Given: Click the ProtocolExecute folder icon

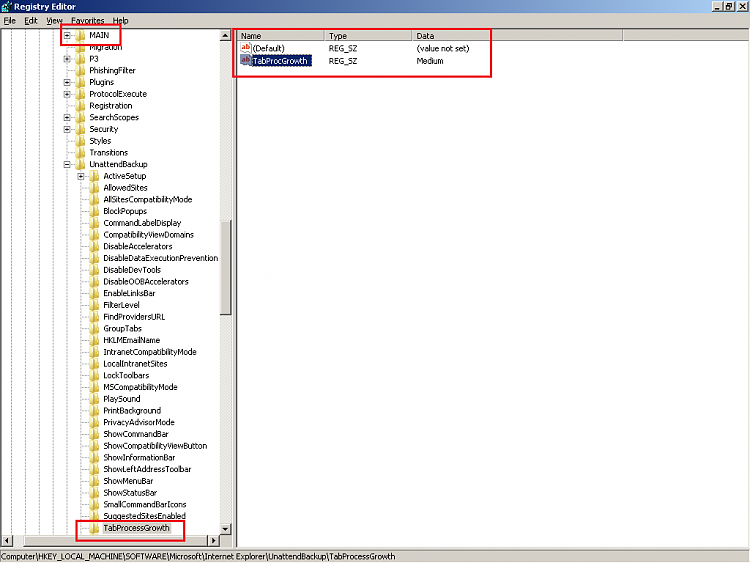Looking at the screenshot, I should click(80, 94).
